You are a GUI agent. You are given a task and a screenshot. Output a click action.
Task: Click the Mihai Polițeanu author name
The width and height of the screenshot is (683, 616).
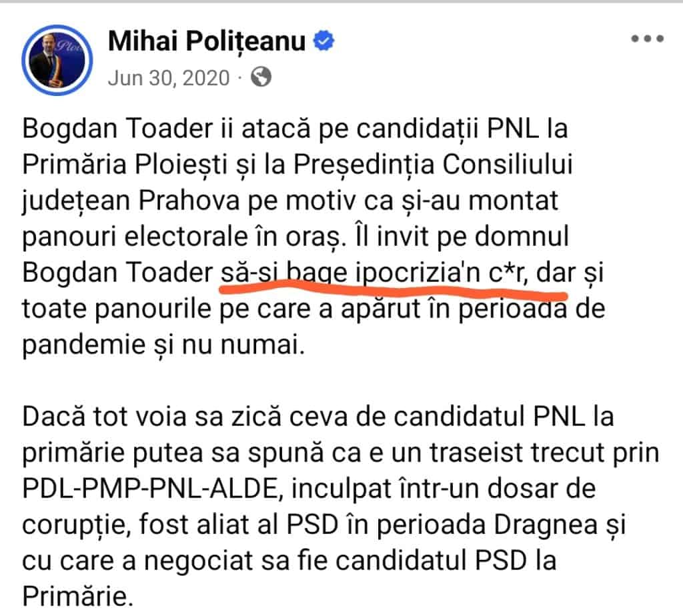(x=207, y=41)
